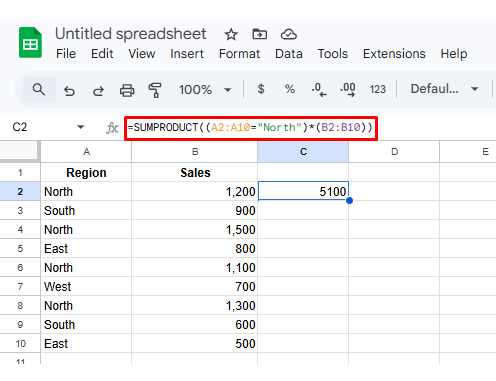Open the Format menu

click(239, 54)
